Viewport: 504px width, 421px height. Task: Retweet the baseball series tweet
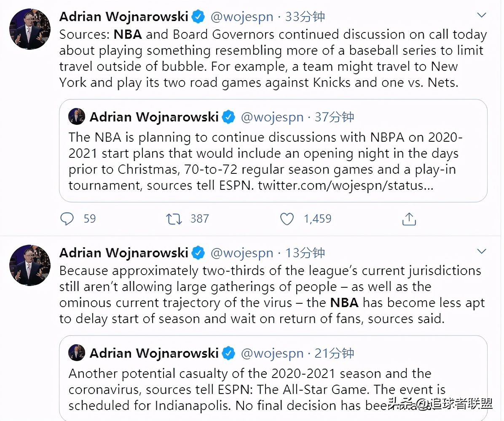pos(174,219)
